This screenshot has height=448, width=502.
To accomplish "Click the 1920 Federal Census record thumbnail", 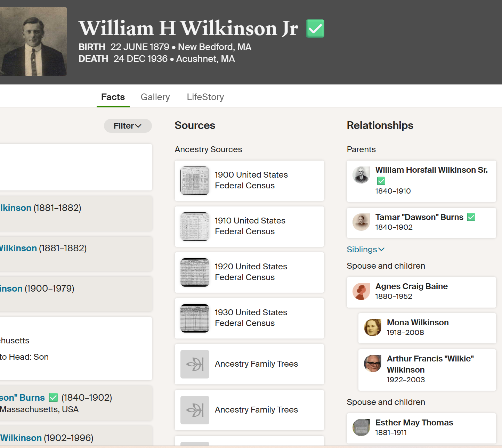I will (x=195, y=272).
